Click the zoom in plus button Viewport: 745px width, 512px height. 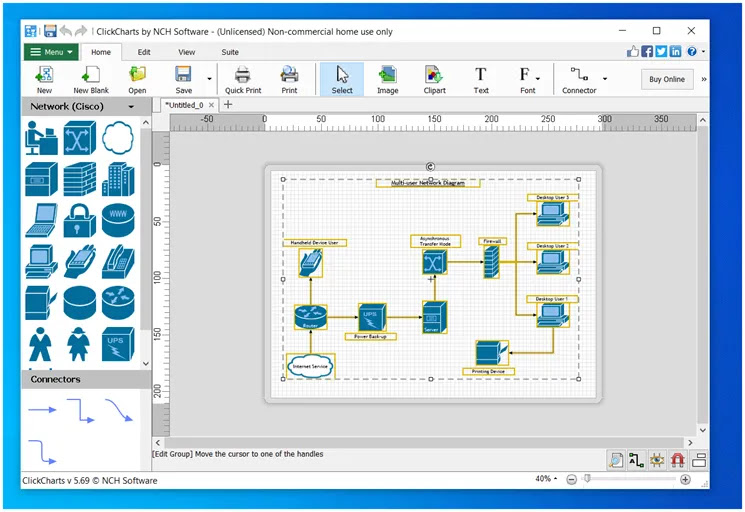685,480
